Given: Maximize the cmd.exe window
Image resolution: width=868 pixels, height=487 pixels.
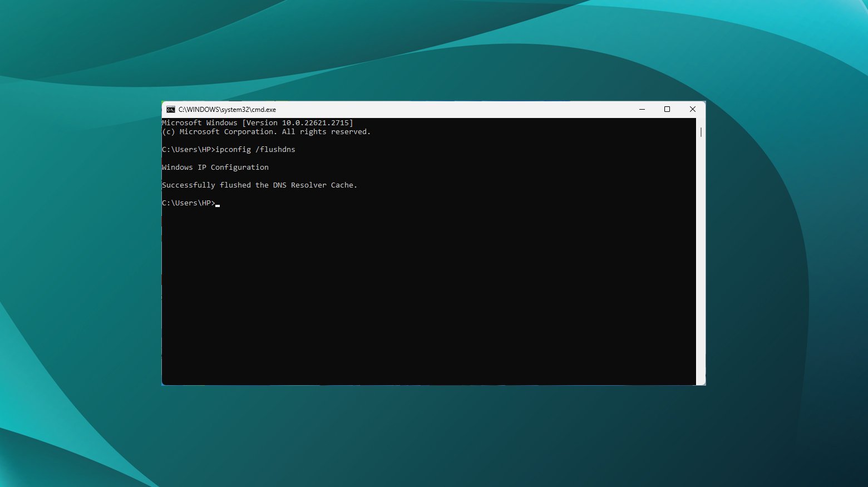Looking at the screenshot, I should tap(667, 110).
